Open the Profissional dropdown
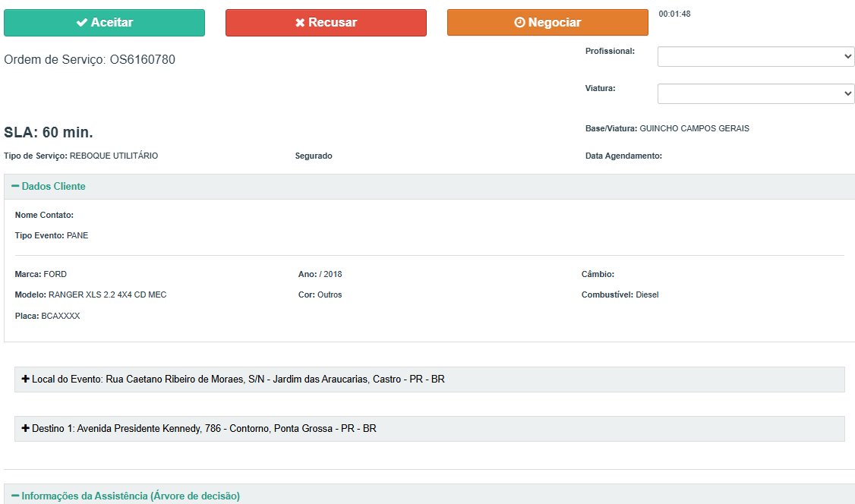855x504 pixels. click(756, 57)
